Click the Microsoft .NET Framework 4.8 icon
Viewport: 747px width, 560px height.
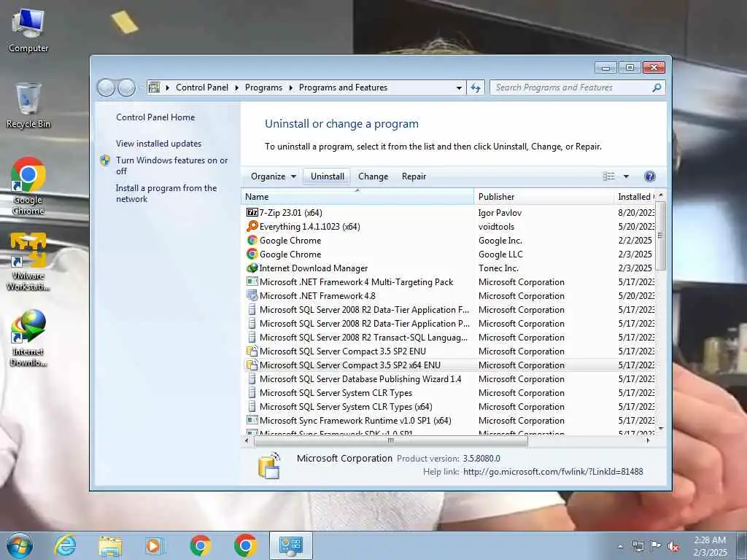[252, 296]
